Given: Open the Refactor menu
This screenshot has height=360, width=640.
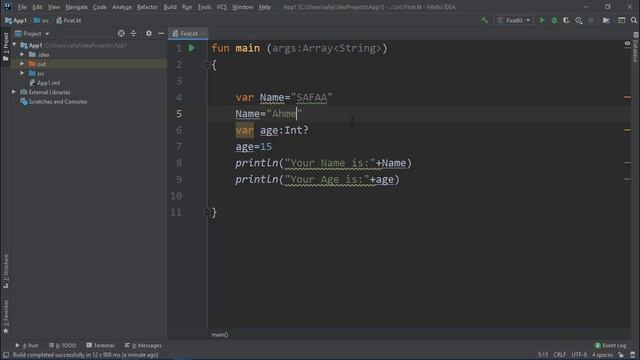Looking at the screenshot, I should (x=147, y=7).
